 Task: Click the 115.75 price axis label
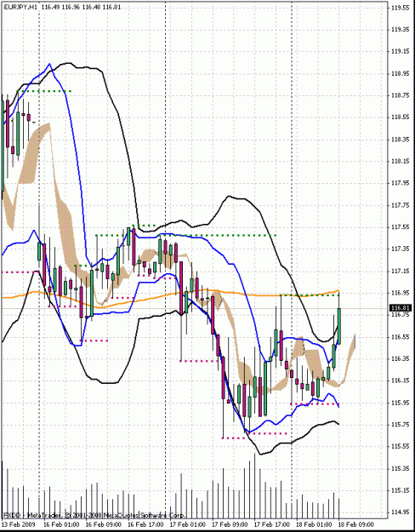[x=400, y=425]
